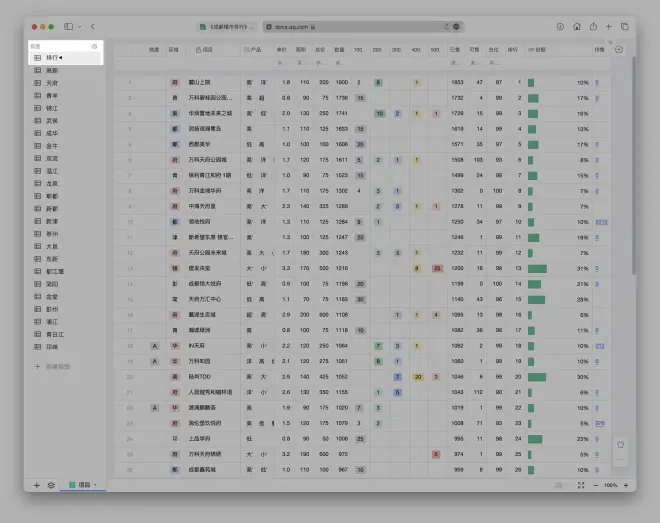The height and width of the screenshot is (523, 660).
Task: Open the zoom level 100% dropdown
Action: coord(611,485)
